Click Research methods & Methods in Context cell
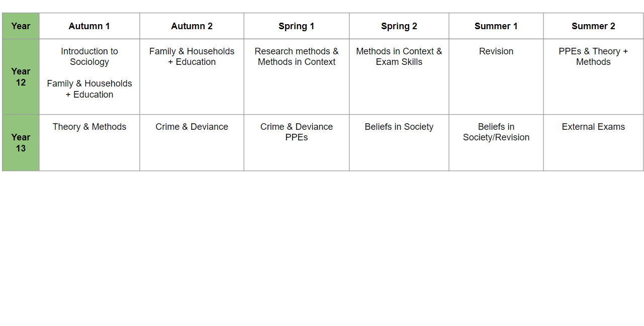The height and width of the screenshot is (326, 644). [x=297, y=76]
